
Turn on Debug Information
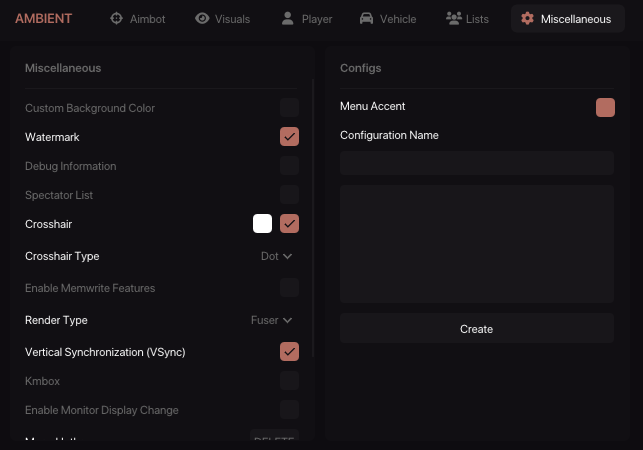coord(289,166)
